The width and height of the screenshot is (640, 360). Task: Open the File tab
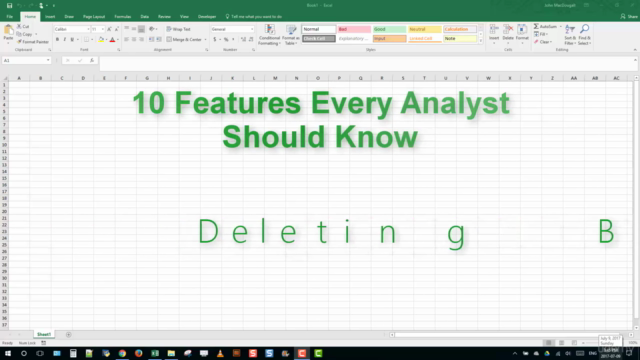coord(9,17)
